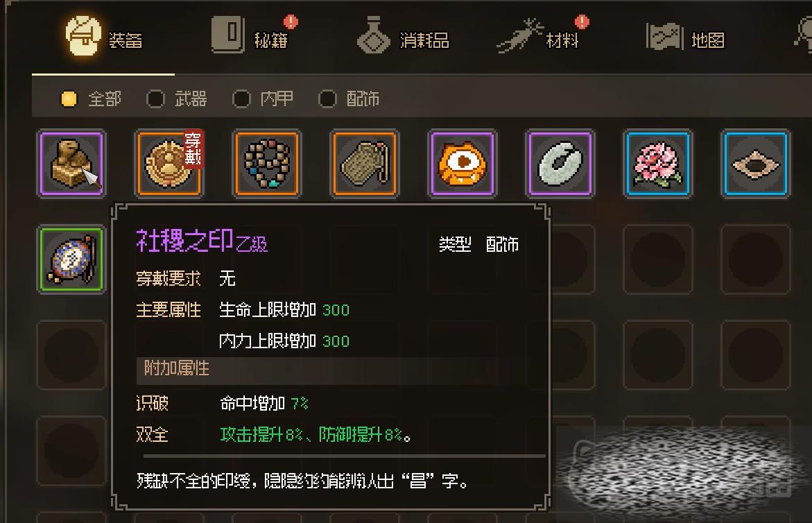Viewport: 812px width, 523px height.
Task: Pick the jade ring item
Action: 560,164
